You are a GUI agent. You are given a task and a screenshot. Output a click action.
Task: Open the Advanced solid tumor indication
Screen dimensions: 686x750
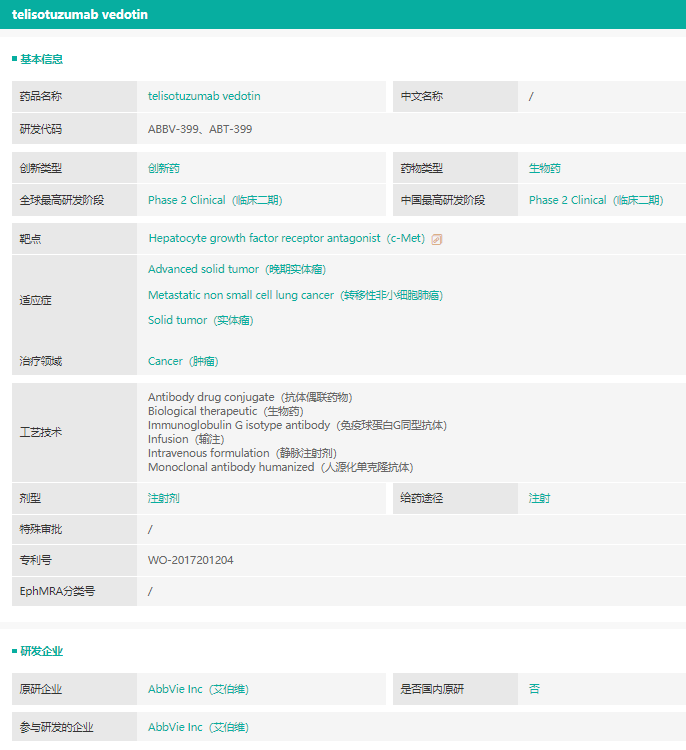tap(236, 269)
